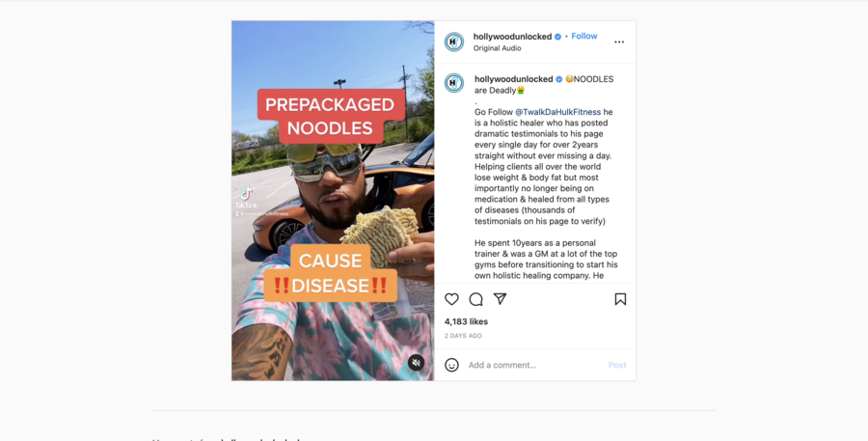
Task: Open the three-dot more options menu
Action: pos(619,42)
